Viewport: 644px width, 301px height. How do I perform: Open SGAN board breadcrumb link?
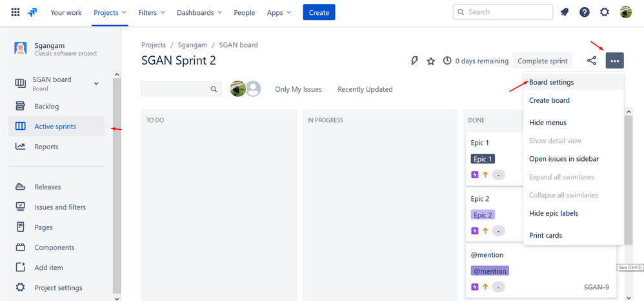click(x=239, y=45)
